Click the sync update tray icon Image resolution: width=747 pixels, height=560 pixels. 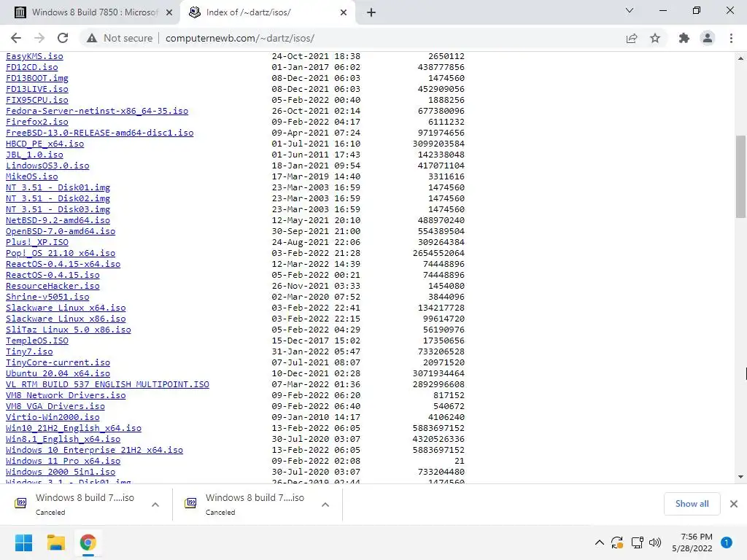617,542
